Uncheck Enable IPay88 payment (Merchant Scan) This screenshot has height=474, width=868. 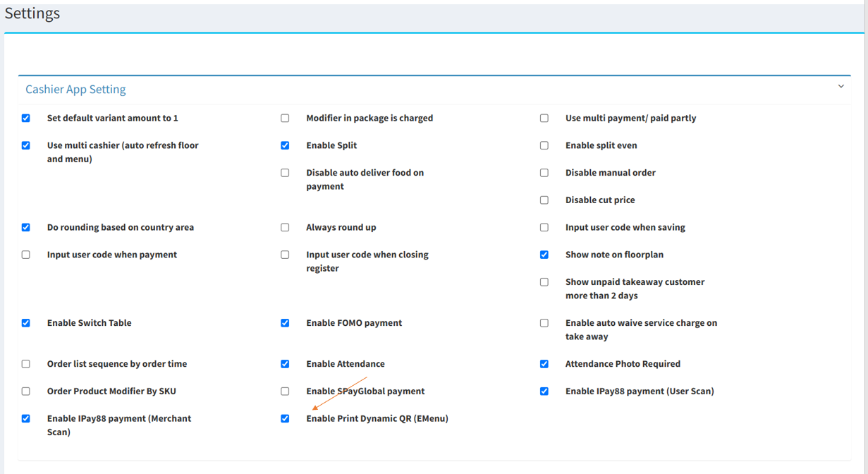26,419
